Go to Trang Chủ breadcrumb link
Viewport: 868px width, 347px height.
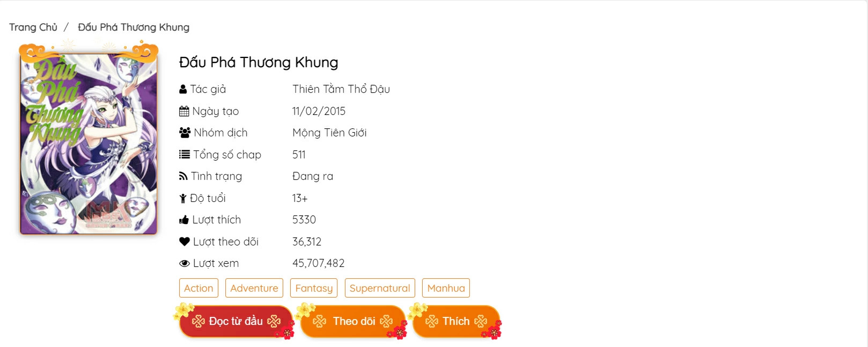[x=33, y=27]
